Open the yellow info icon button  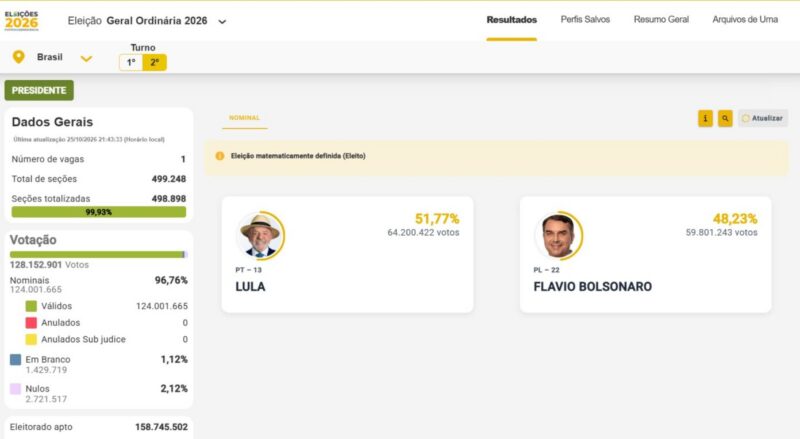[705, 118]
